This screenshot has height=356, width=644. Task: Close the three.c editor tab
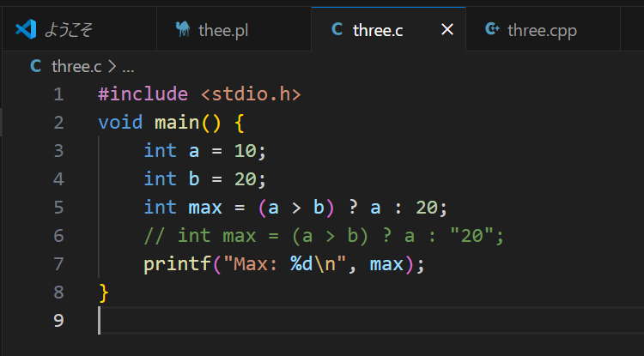pyautogui.click(x=447, y=30)
